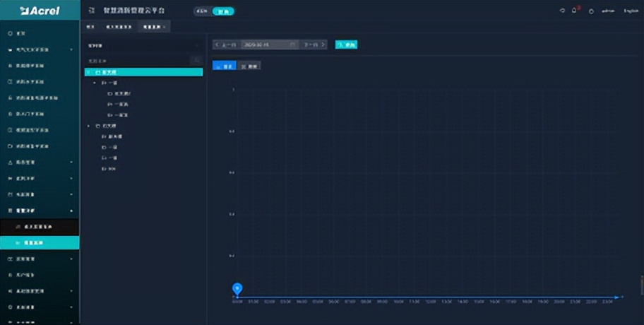Select the first tab in the tab bar
This screenshot has height=325, width=644.
click(90, 27)
